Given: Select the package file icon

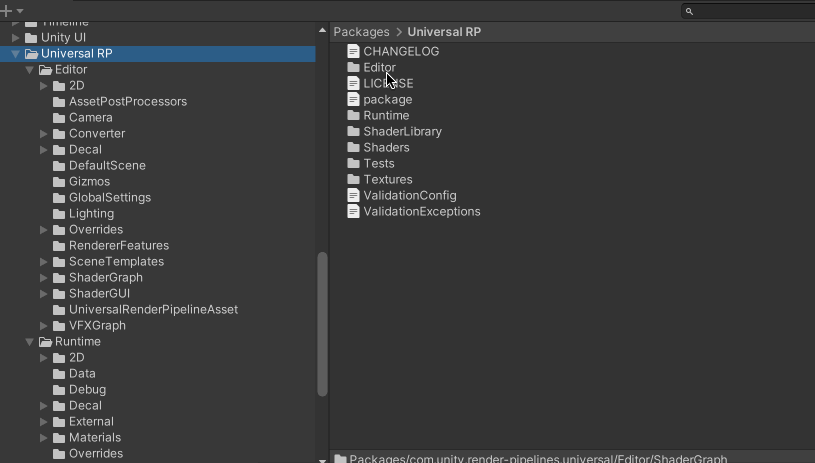Looking at the screenshot, I should click(353, 99).
